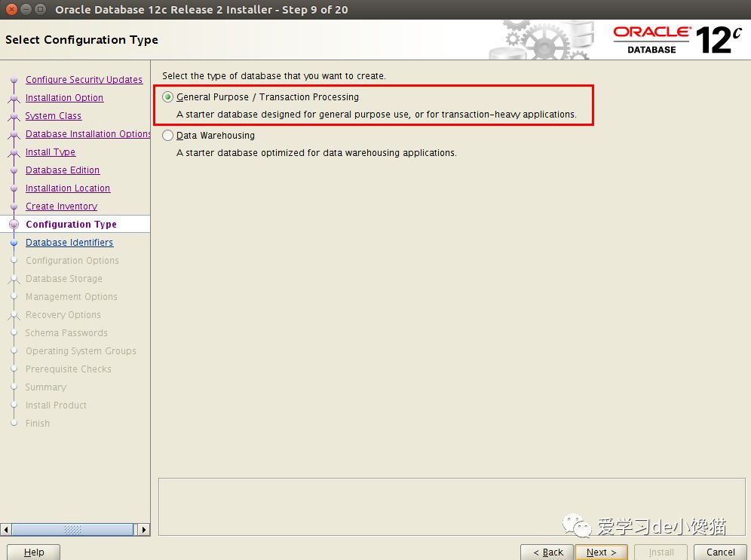
Task: Click the disabled Finish step
Action: [38, 423]
